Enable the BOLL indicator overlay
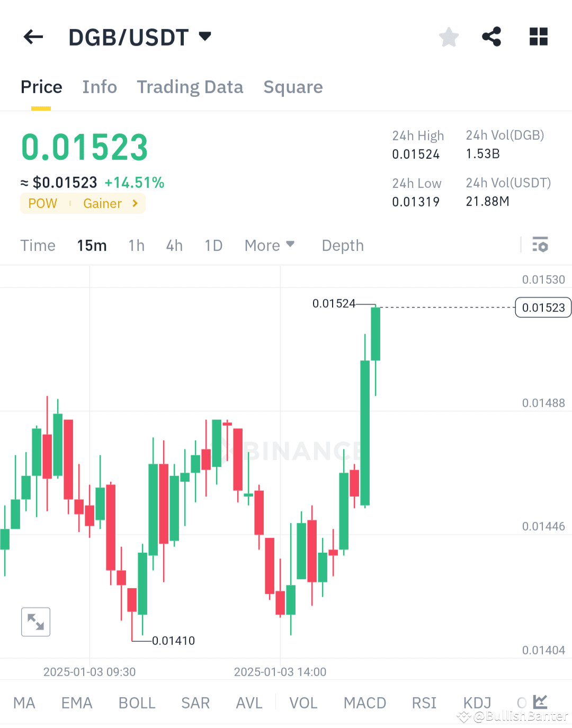 137,703
